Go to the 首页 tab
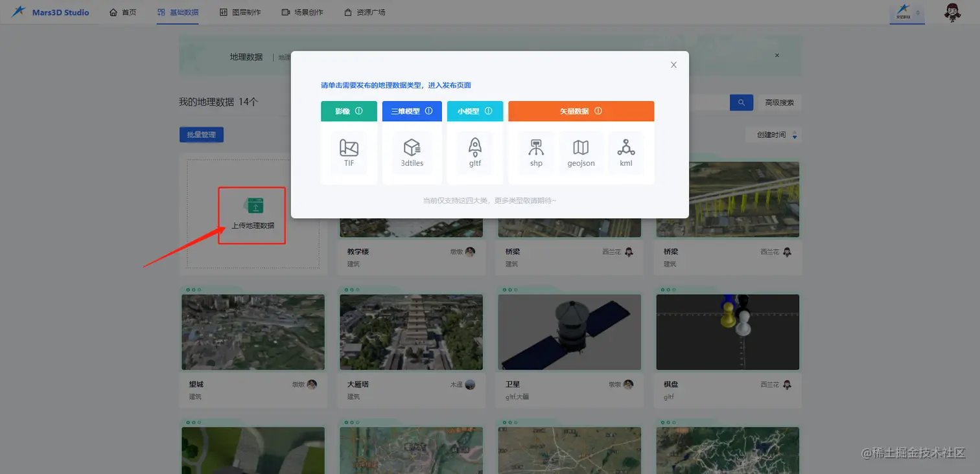Screen dimensions: 980x474 (123, 12)
